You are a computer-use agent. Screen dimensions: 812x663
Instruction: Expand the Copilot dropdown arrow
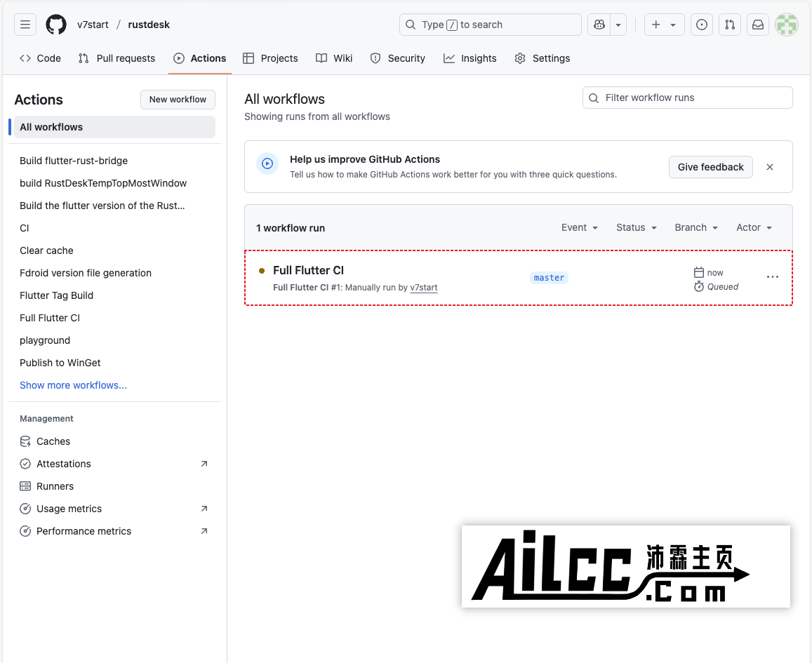(x=618, y=25)
